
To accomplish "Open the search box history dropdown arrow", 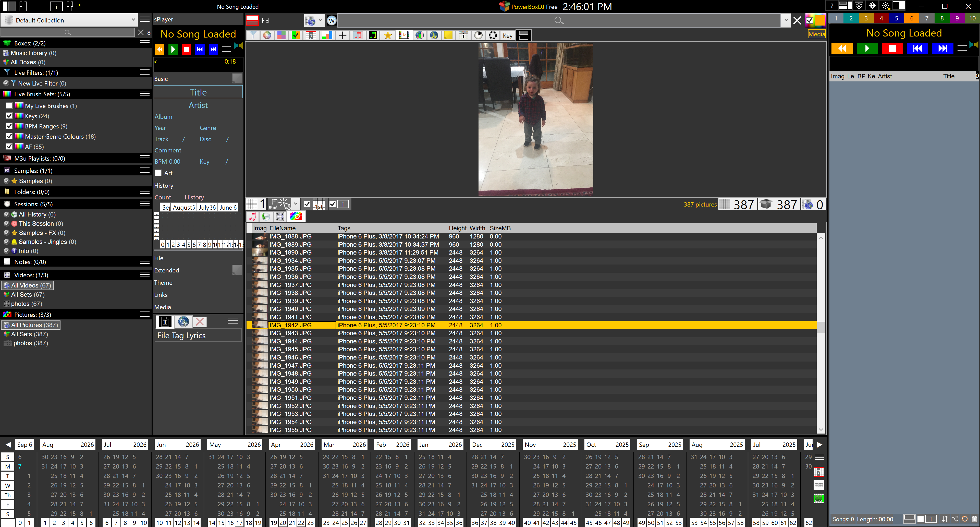I will tap(786, 20).
